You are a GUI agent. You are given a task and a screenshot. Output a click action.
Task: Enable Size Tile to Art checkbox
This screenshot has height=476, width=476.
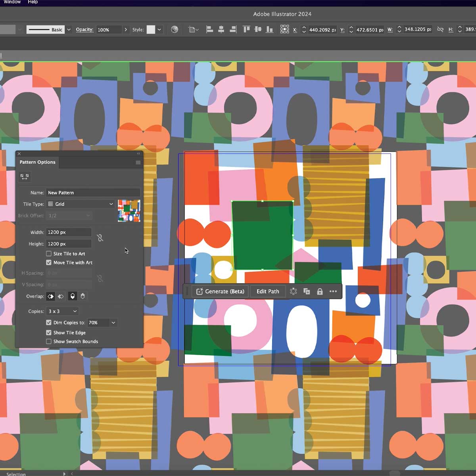[49, 253]
